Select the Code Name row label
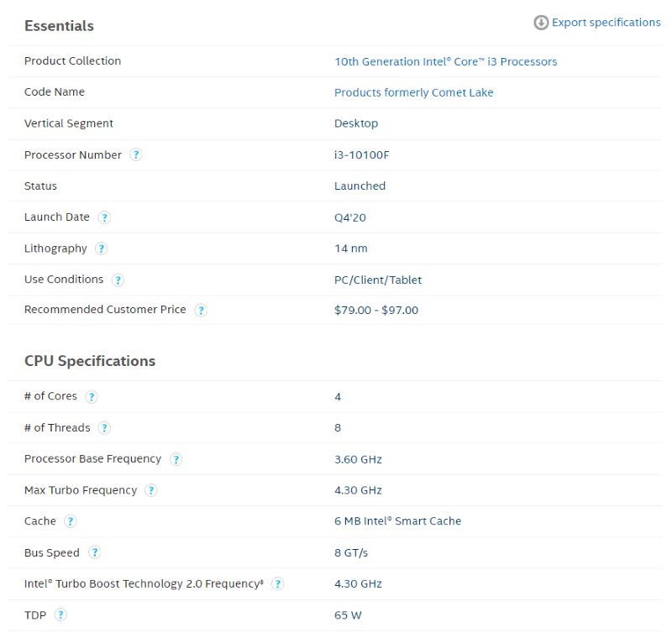 click(55, 92)
